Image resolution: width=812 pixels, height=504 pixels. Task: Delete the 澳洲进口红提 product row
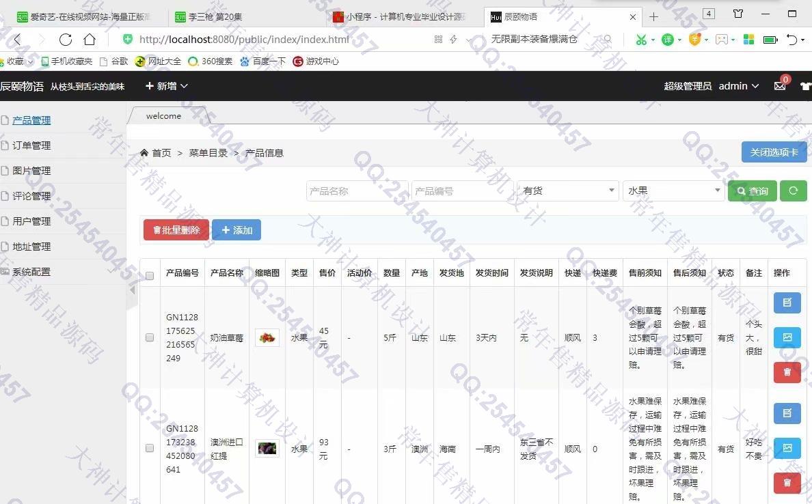pos(787,483)
